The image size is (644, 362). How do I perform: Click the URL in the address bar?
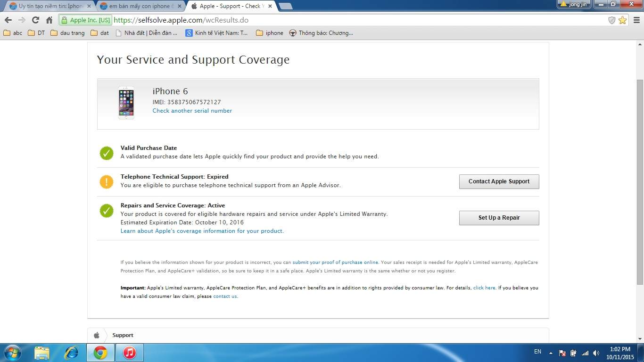(181, 20)
